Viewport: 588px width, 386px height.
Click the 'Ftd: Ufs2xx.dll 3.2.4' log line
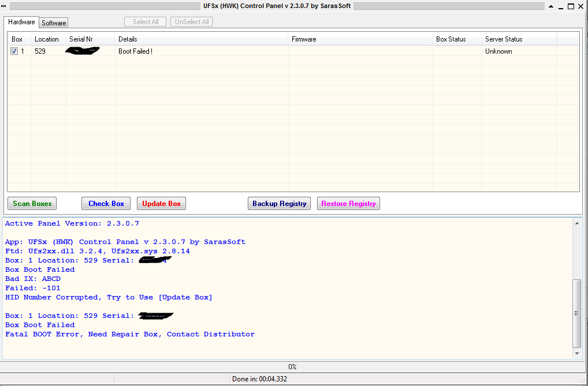coord(98,251)
